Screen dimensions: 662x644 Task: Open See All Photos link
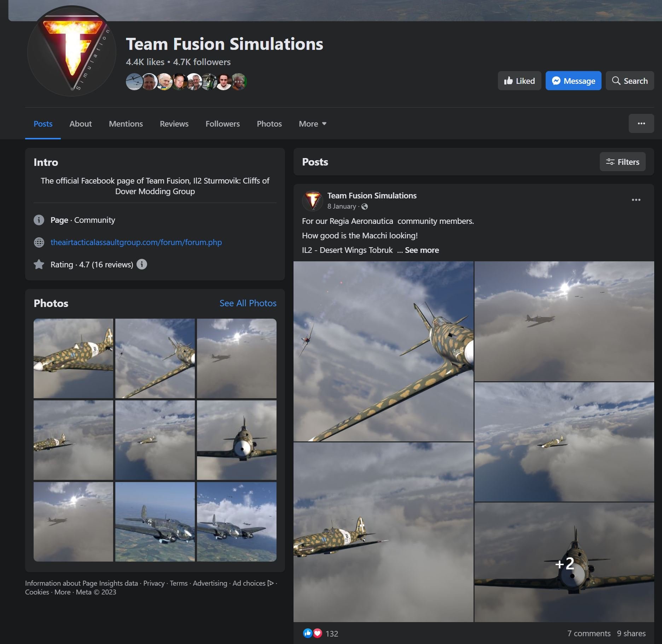248,303
